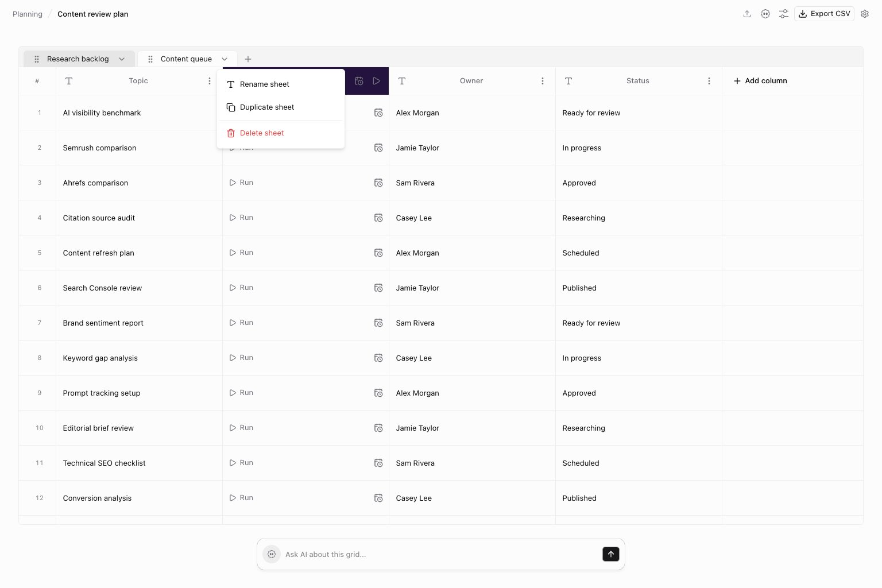Click the schedule icon in the dark column header
Viewport: 882px width, 588px height.
pos(359,81)
